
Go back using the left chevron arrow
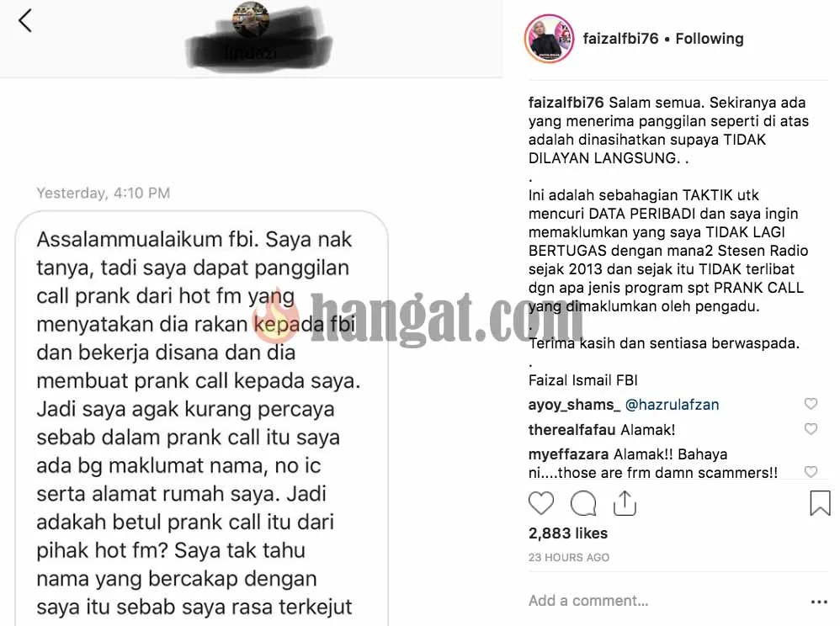(25, 21)
